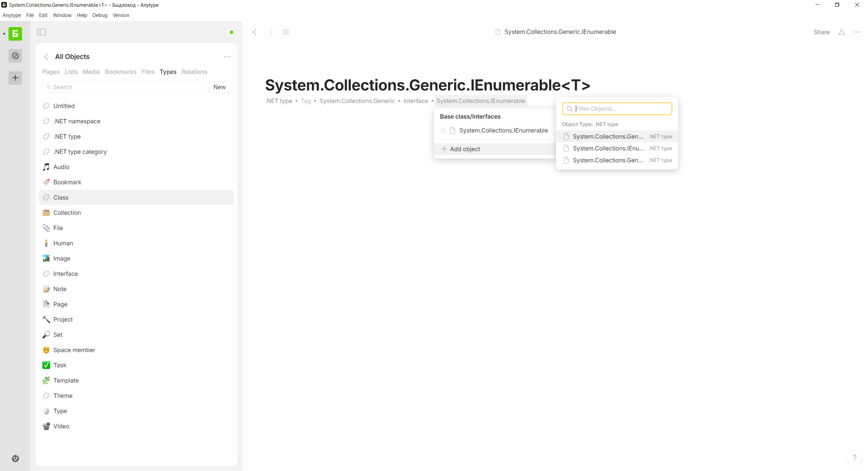This screenshot has height=471, width=868.
Task: Open settings via the gear icon
Action: point(15,458)
